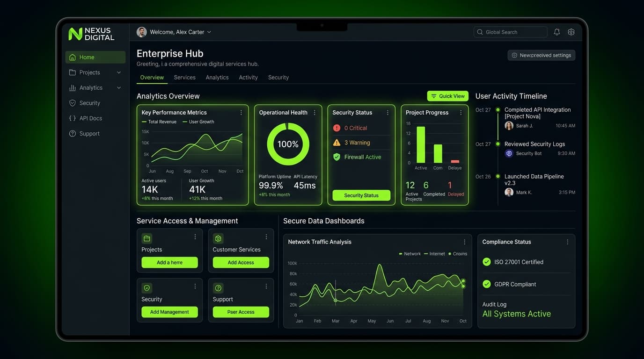644x359 pixels.
Task: Click the Security Bot avatar
Action: click(509, 153)
